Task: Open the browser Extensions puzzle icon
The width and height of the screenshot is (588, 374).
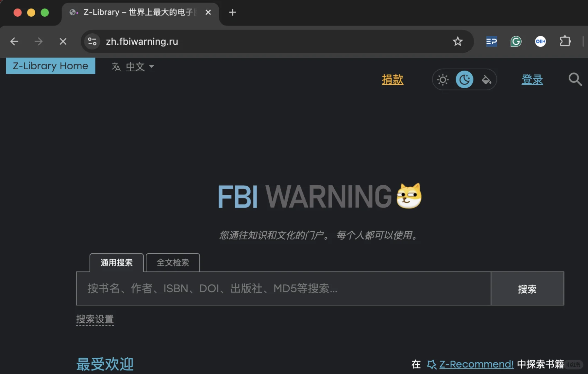Action: point(565,42)
